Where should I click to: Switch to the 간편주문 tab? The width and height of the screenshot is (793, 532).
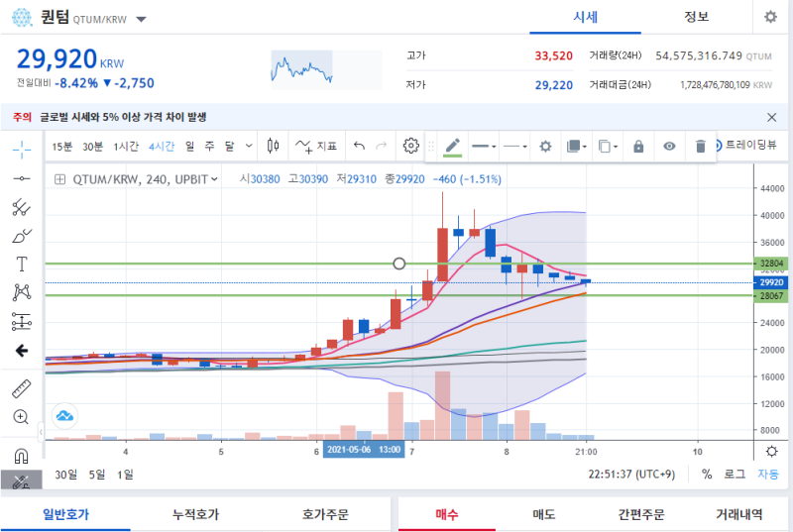pyautogui.click(x=641, y=514)
